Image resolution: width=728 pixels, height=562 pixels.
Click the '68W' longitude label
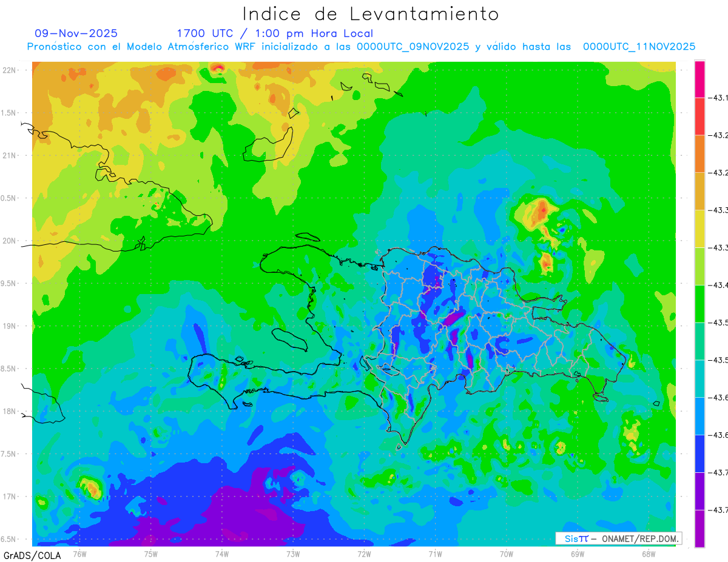(649, 553)
